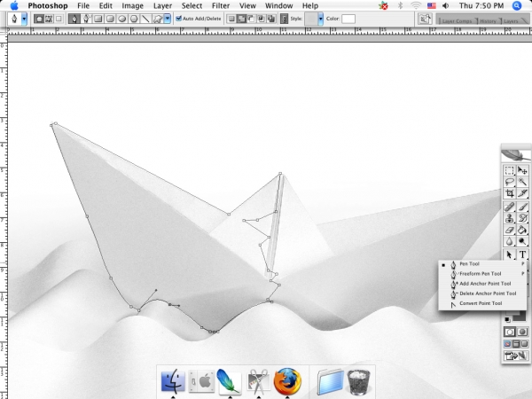
Task: Reset default foreground and background colors
Action: coord(507,319)
